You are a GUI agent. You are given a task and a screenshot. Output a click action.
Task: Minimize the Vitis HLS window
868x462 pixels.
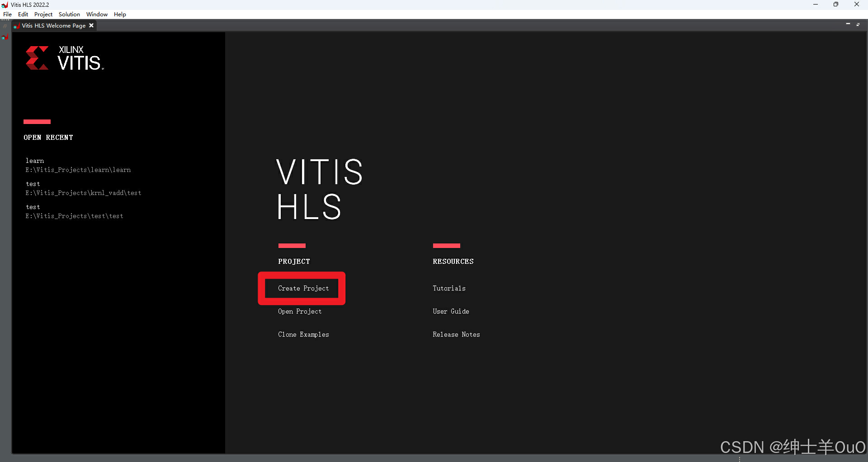tap(816, 5)
